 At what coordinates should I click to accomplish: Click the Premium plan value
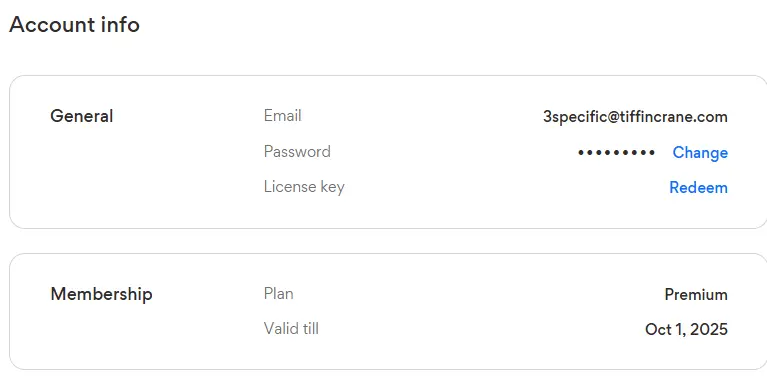coord(696,295)
